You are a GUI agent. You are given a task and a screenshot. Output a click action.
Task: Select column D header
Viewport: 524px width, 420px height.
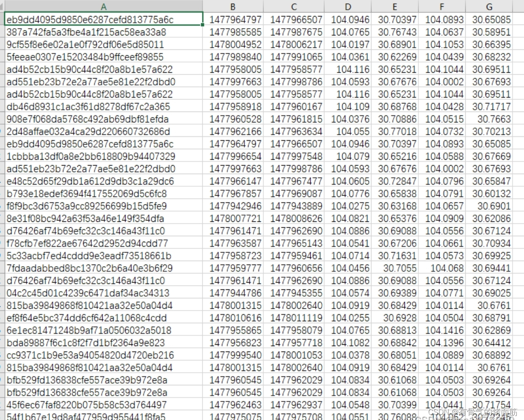tap(348, 6)
